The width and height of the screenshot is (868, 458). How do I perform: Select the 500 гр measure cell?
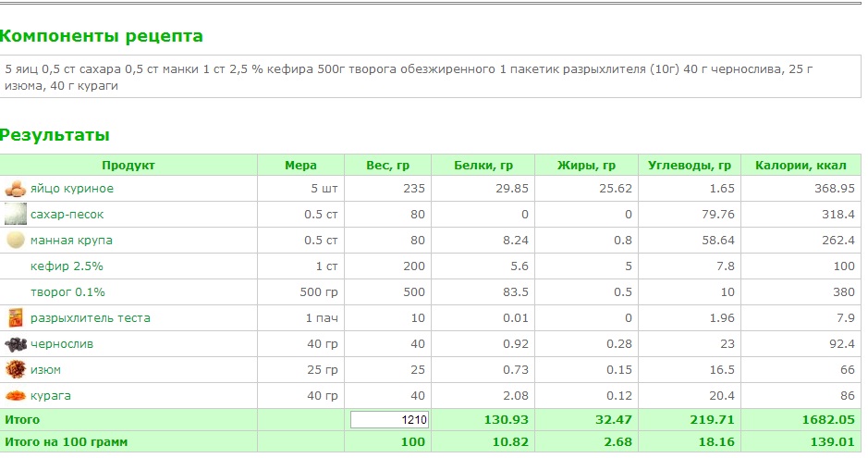(319, 291)
